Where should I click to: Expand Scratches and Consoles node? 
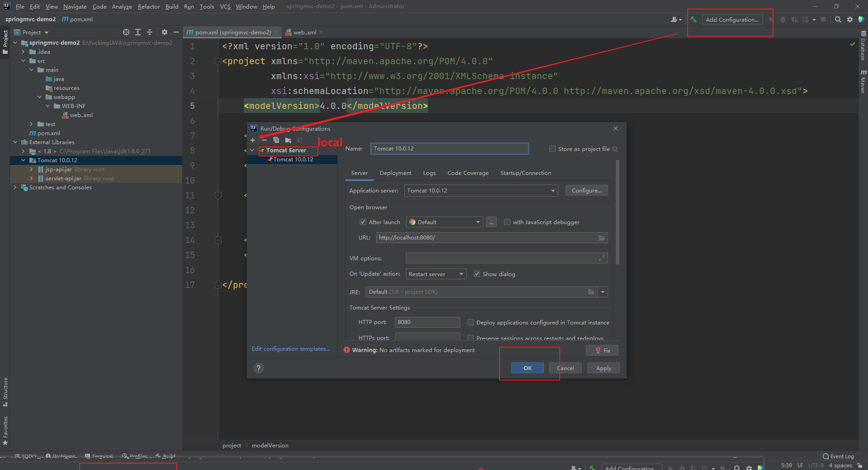pos(15,187)
